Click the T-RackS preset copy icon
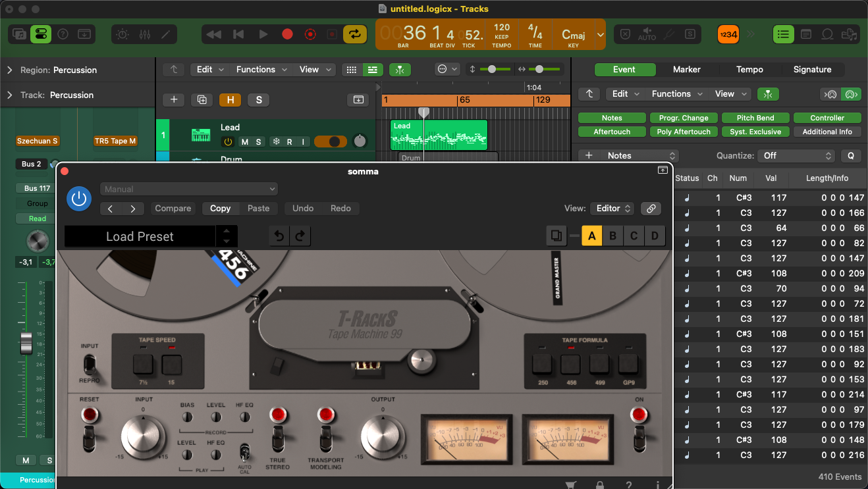Screen dimensions: 868x489 [556, 236]
